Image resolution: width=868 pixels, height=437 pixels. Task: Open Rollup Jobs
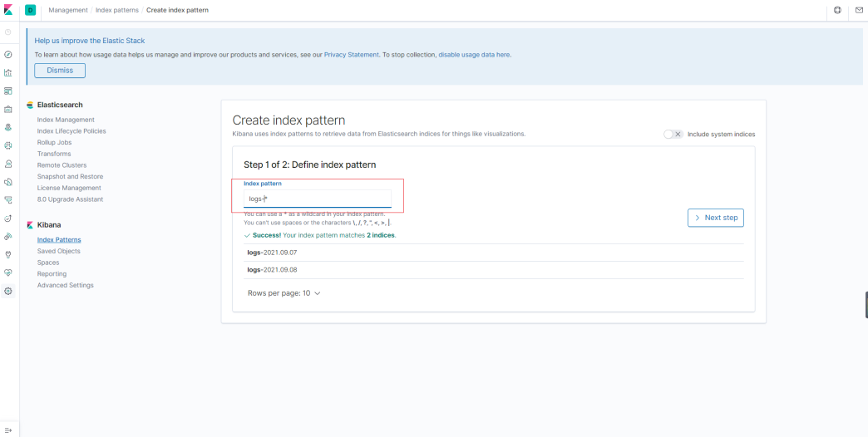(54, 142)
